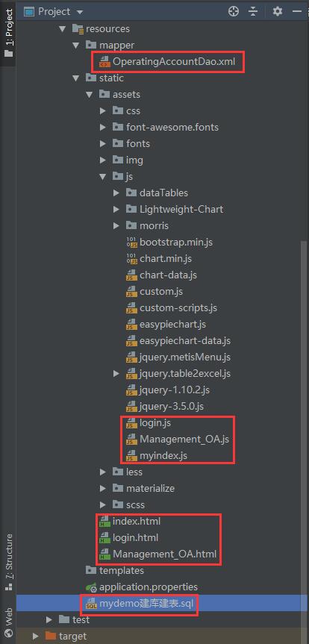The image size is (309, 644).
Task: Expand the morris folder arrow
Action: [116, 226]
